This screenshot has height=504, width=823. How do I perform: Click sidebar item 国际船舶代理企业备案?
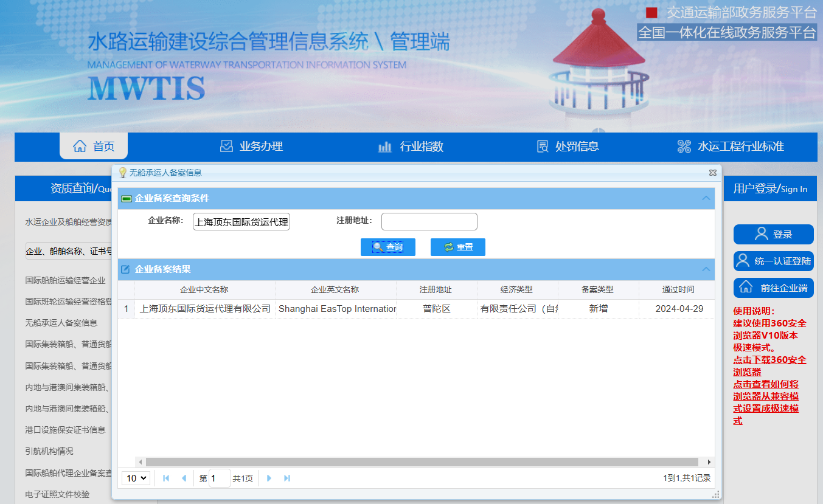click(69, 472)
